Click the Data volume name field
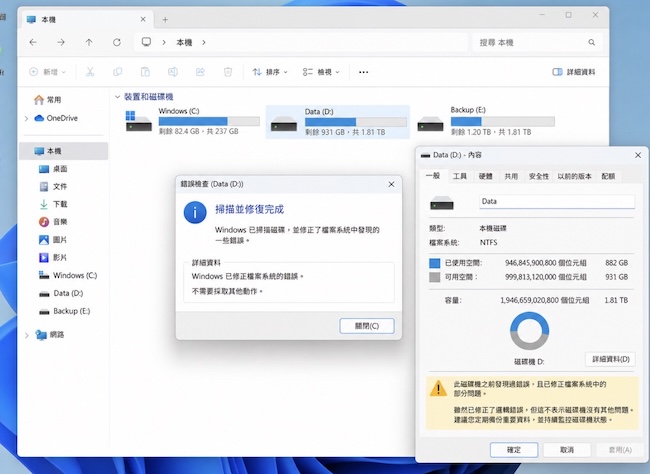Viewport: 650px width, 474px height. [557, 202]
